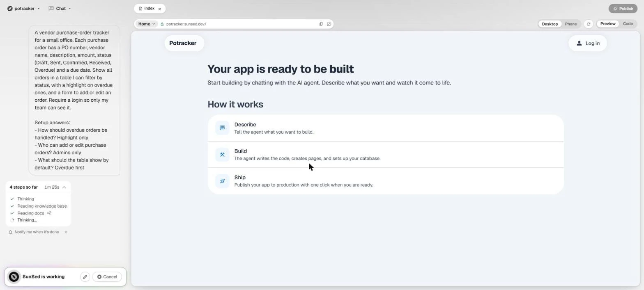Viewport: 644px width, 290px height.
Task: Close the index tab
Action: [x=160, y=9]
